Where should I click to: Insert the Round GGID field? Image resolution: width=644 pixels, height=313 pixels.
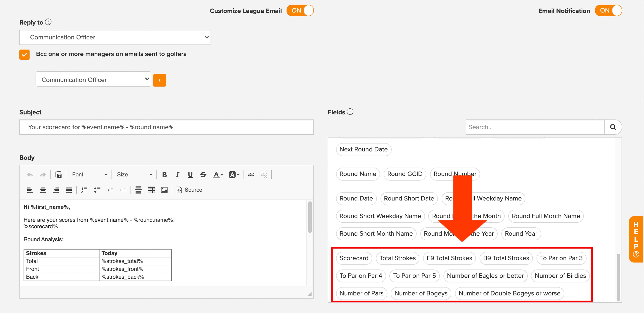pos(405,174)
